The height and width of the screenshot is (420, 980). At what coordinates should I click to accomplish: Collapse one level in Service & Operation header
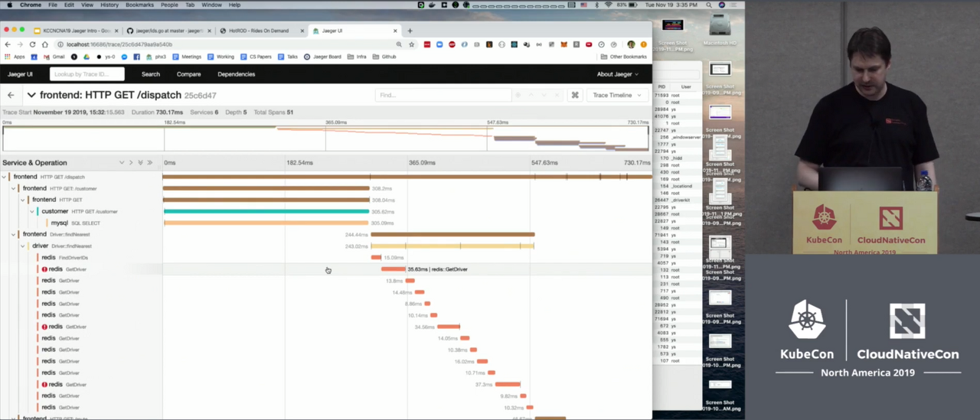122,162
